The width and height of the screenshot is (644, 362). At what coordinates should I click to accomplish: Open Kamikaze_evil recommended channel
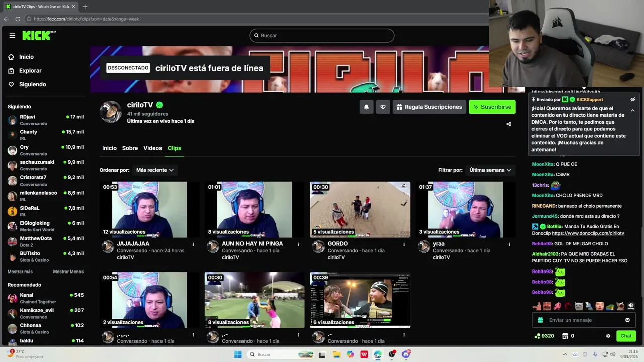(45, 313)
